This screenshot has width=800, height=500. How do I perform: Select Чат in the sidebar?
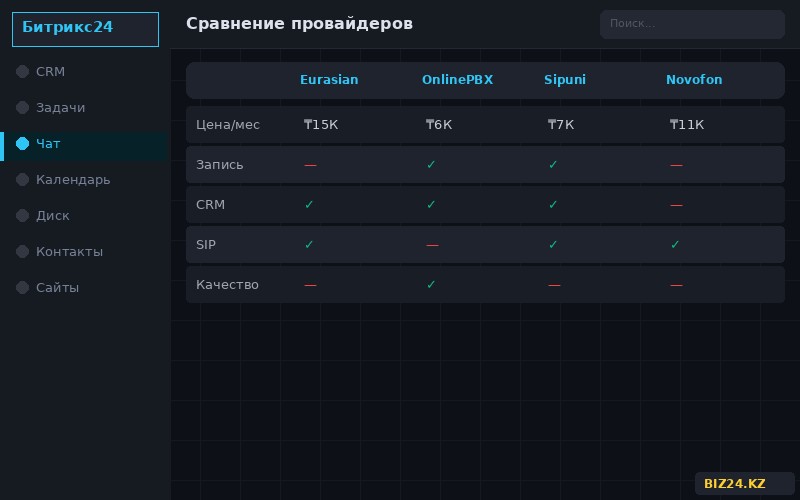[x=85, y=144]
